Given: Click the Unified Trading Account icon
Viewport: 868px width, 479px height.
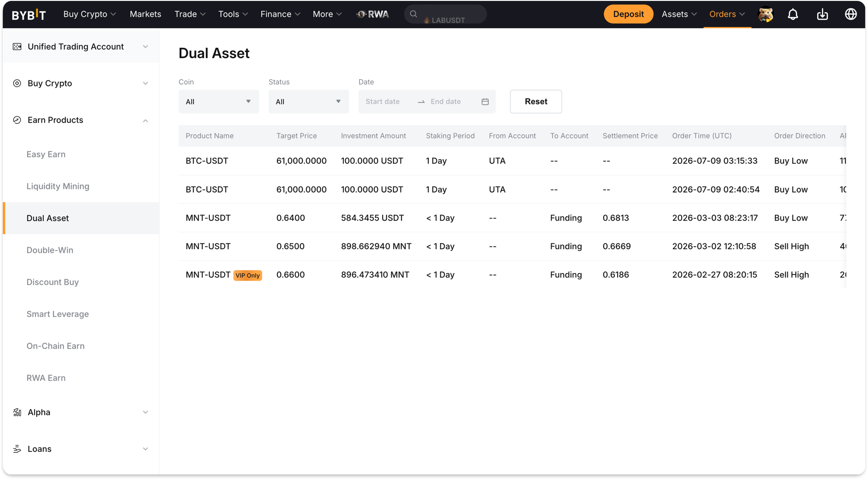Looking at the screenshot, I should pos(17,46).
